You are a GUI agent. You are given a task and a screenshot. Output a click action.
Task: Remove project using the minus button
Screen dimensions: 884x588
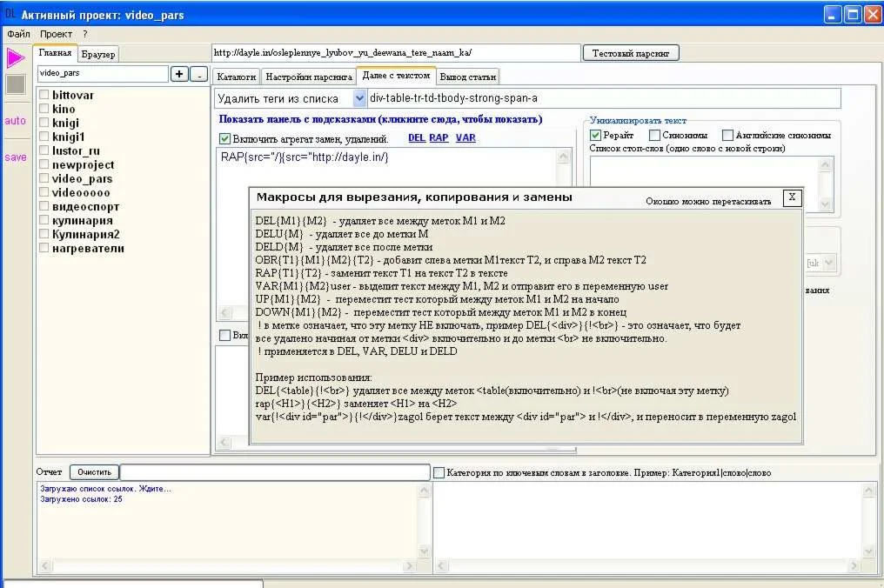click(x=199, y=75)
